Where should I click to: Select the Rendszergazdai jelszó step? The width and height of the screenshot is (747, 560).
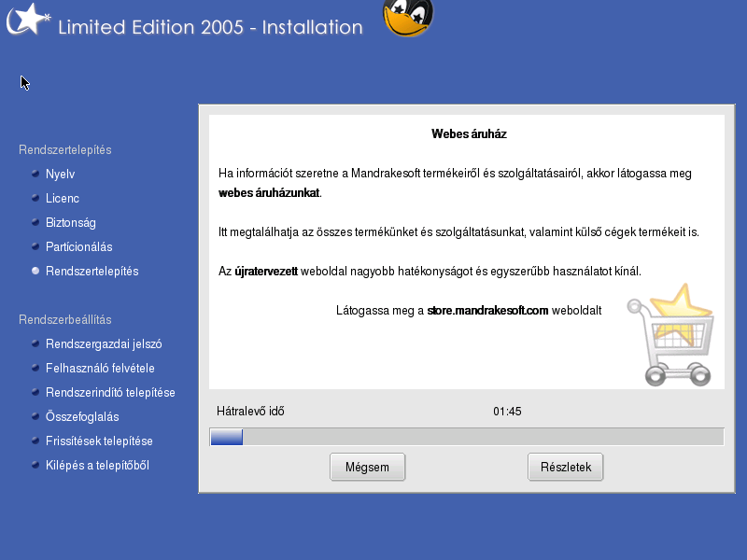[104, 343]
